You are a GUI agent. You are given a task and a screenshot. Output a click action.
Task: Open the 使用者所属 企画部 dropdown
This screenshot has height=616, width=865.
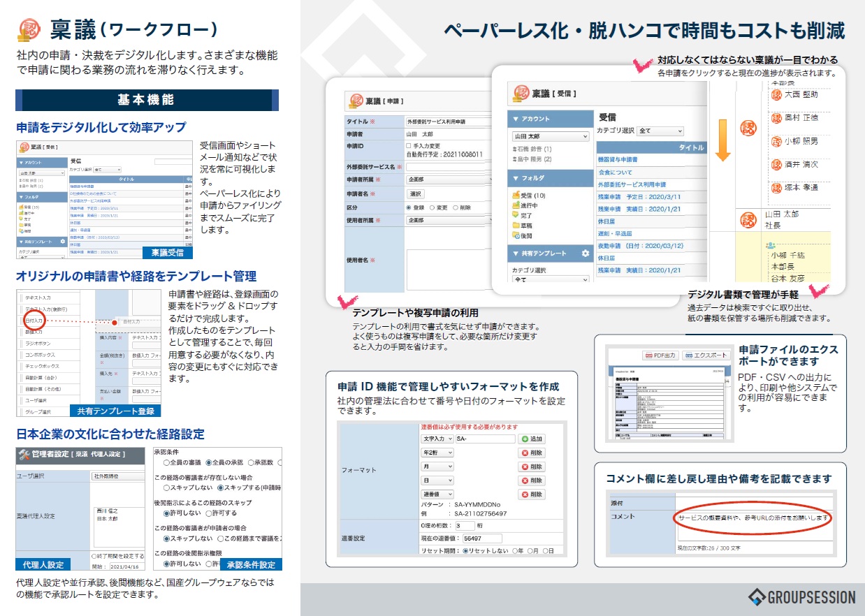450,221
